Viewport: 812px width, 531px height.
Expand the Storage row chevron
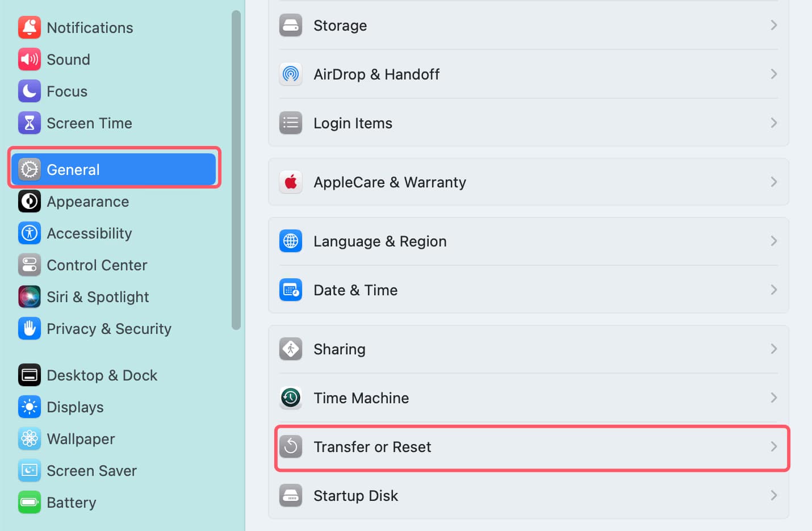click(773, 25)
